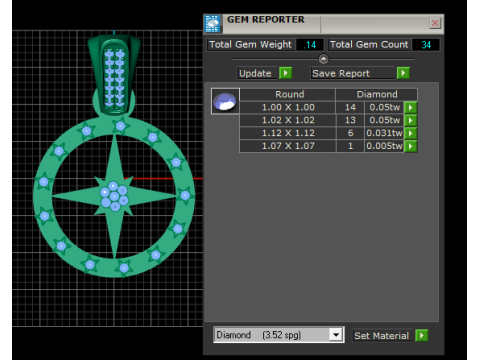Click the 0.031tw weight cell
The image size is (480, 360).
tap(384, 133)
